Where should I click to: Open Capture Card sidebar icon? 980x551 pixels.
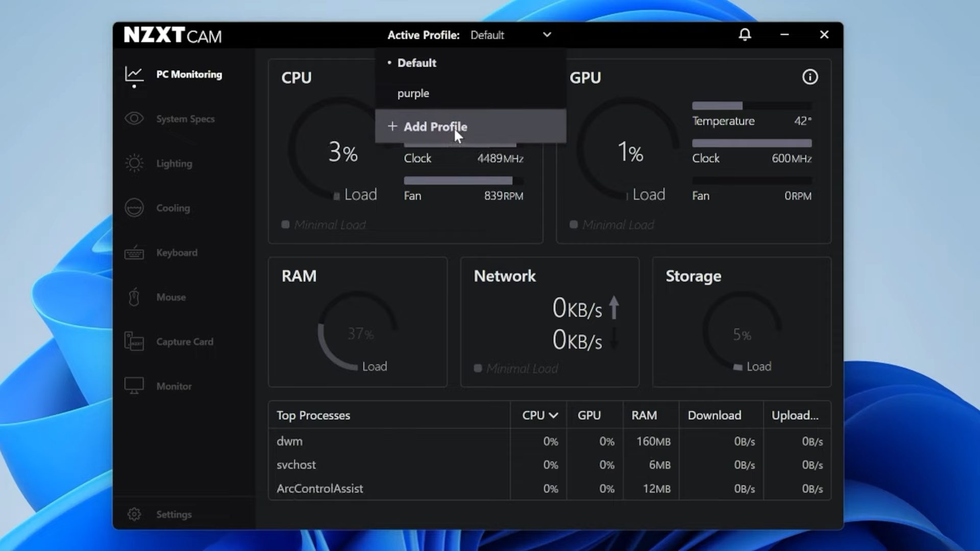click(x=134, y=341)
